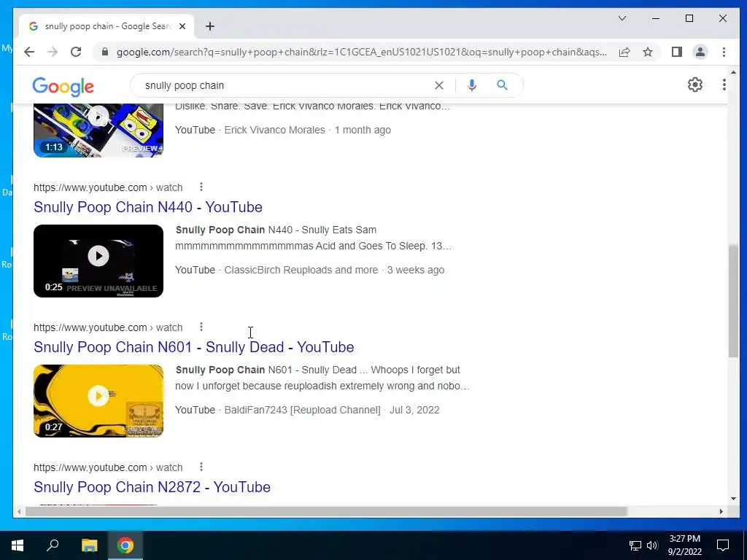747x560 pixels.
Task: Open the Chrome profile avatar
Action: pos(700,52)
